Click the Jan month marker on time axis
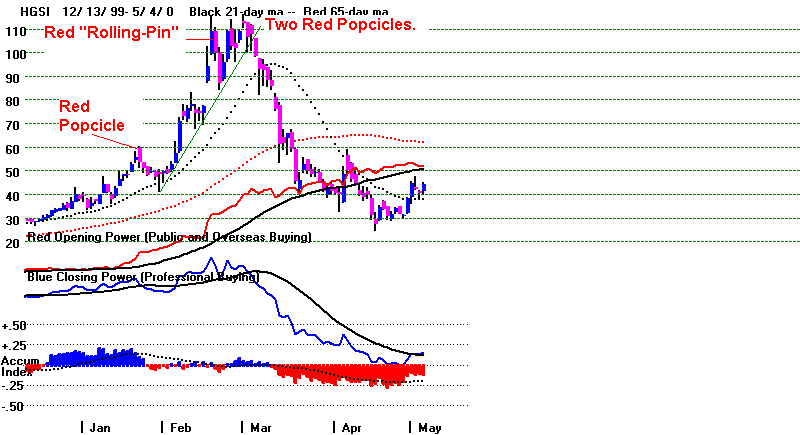The height and width of the screenshot is (435, 800). pyautogui.click(x=99, y=427)
